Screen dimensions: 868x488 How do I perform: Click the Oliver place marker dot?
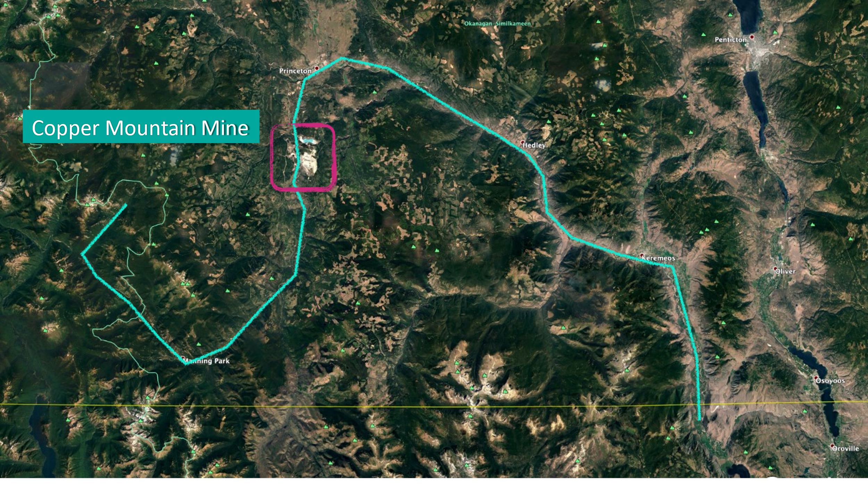[x=775, y=269]
